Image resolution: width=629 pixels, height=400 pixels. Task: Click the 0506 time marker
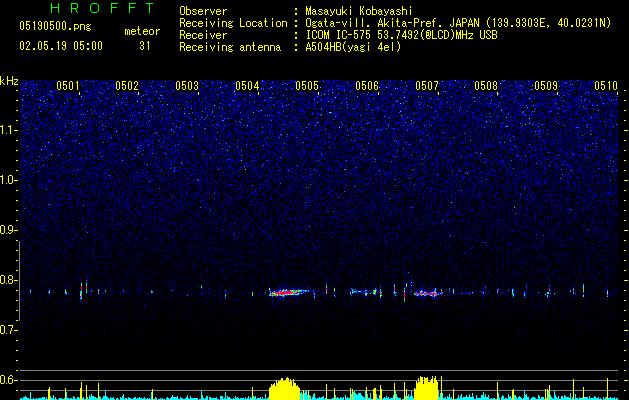pyautogui.click(x=367, y=85)
